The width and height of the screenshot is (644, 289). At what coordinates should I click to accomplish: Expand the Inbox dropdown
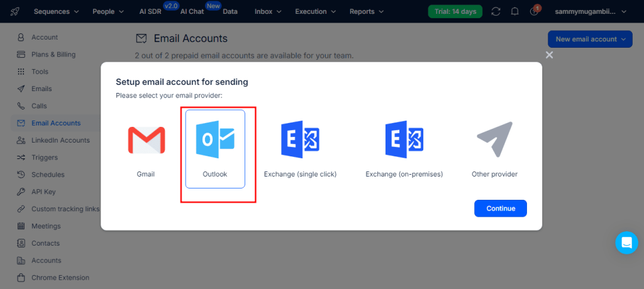coord(268,11)
